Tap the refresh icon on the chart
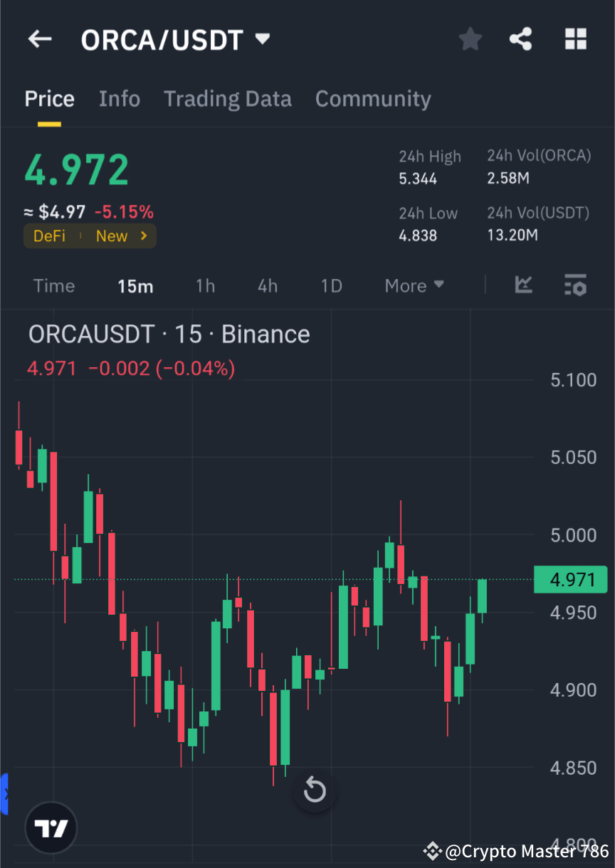 coord(314,790)
